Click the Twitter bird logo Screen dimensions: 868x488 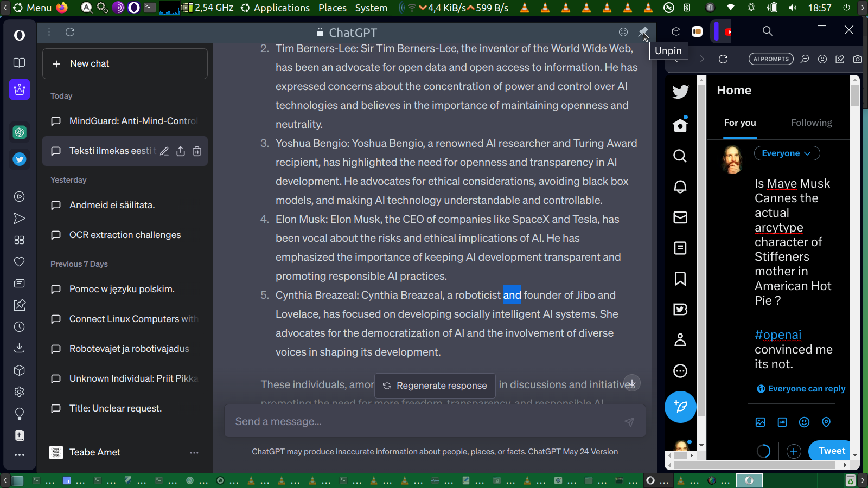[680, 92]
